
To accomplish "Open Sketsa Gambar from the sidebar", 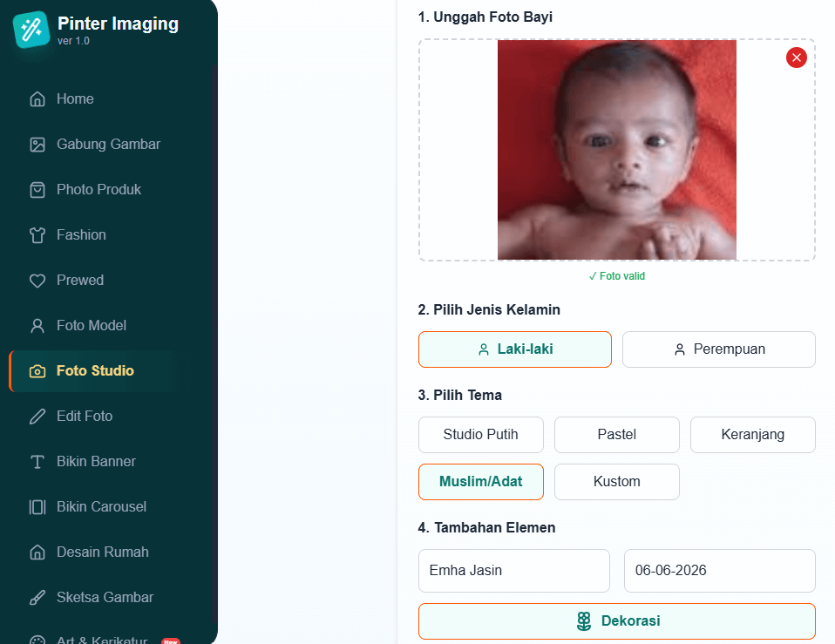I will [x=105, y=598].
